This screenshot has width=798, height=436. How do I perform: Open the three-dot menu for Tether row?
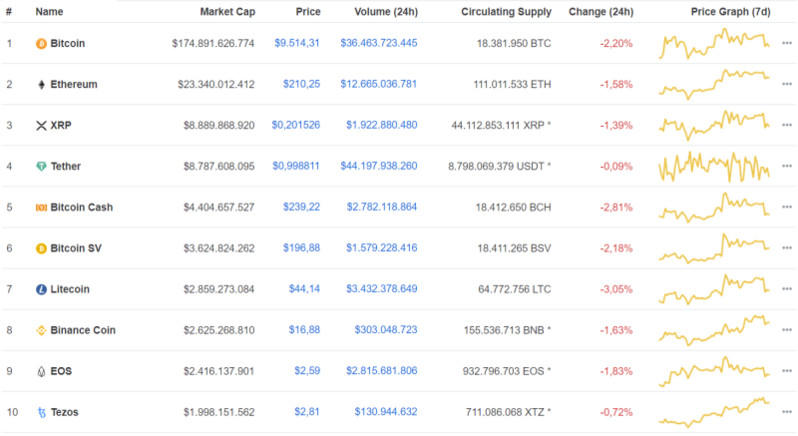[x=786, y=166]
